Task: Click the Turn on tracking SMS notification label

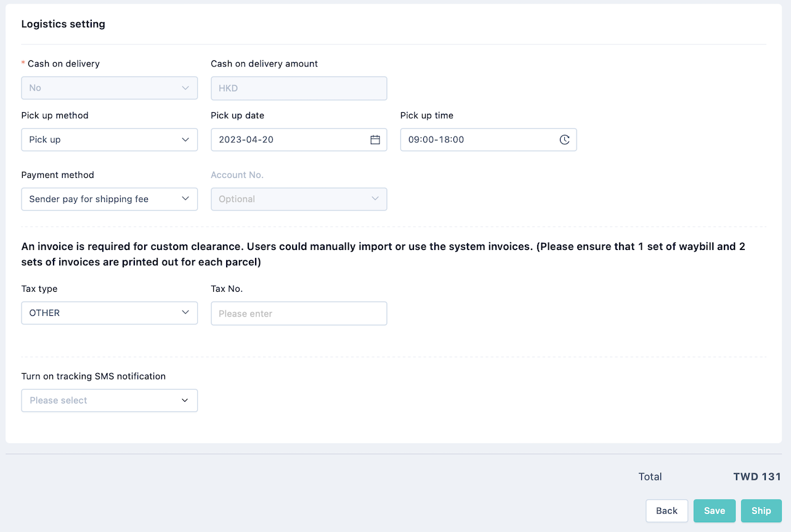Action: tap(94, 376)
